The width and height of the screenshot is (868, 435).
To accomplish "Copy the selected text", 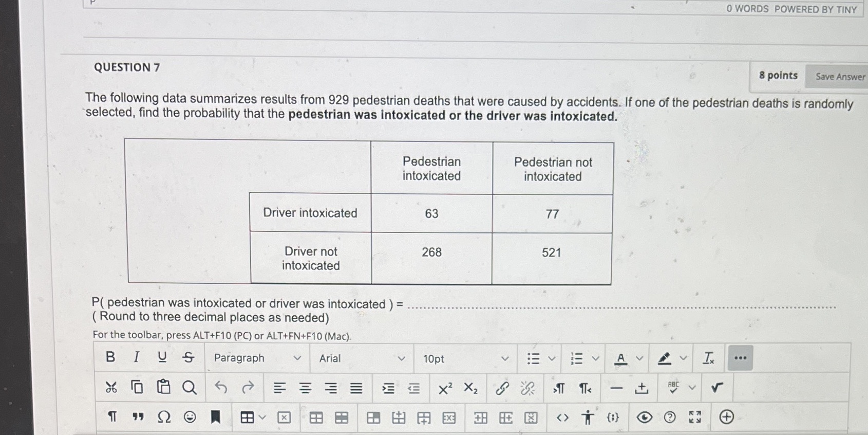I will tap(137, 387).
